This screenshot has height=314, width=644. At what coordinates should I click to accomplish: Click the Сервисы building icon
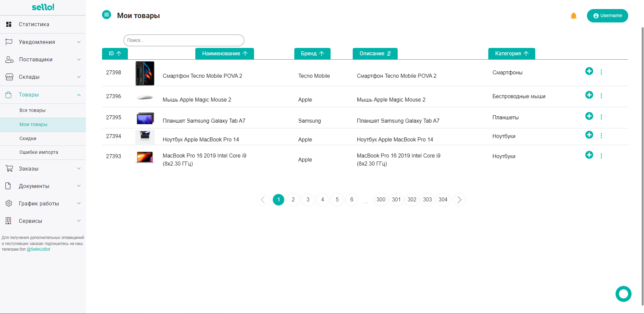click(x=8, y=221)
